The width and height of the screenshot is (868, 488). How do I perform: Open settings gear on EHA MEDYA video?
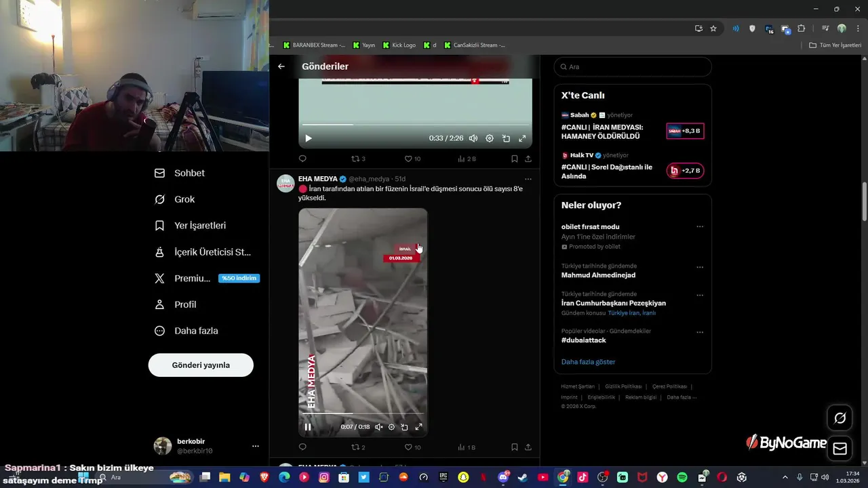click(x=391, y=427)
